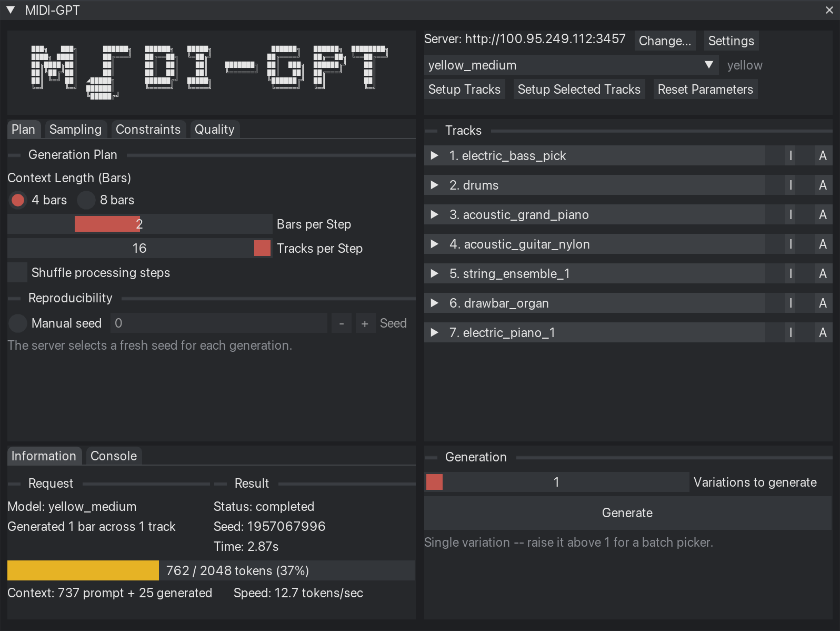Click the Bars per Step slider

(x=140, y=224)
